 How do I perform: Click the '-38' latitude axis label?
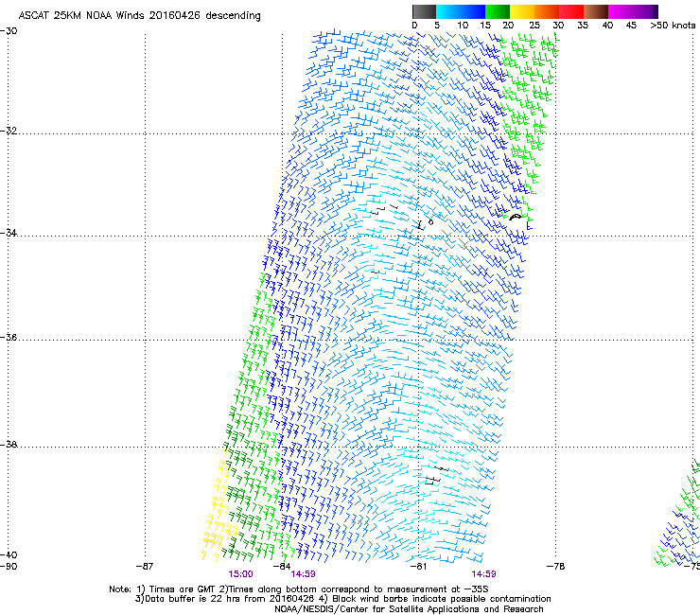pos(9,445)
